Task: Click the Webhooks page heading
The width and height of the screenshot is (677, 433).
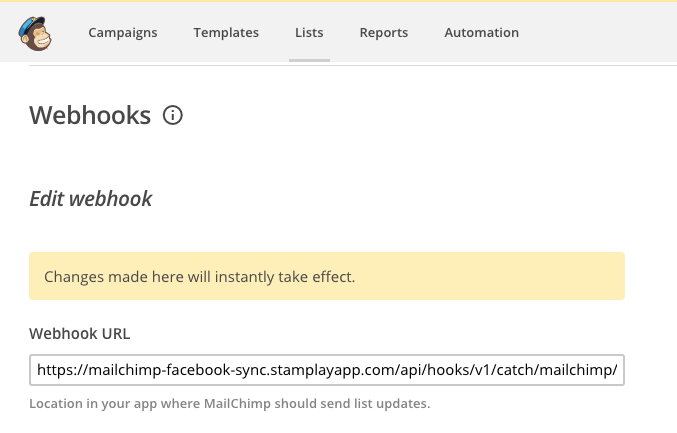Action: pyautogui.click(x=90, y=116)
